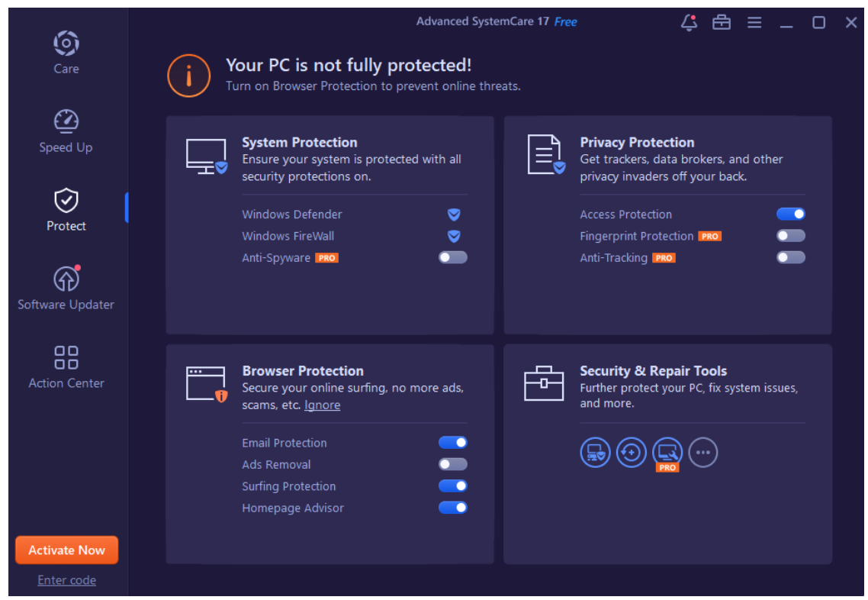The image size is (868, 600).
Task: Click the Access Protection label
Action: coord(625,215)
